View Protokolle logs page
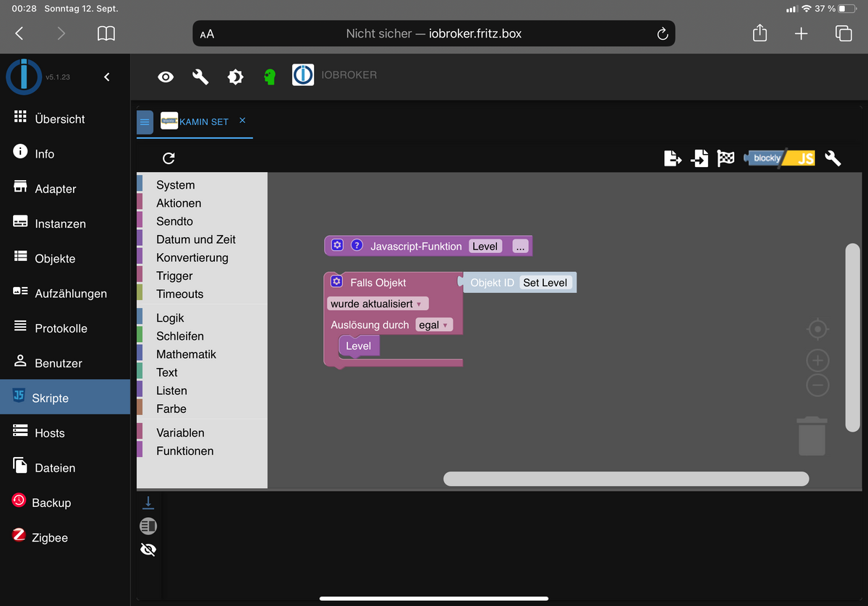Screen dimensions: 868x606 click(x=65, y=328)
